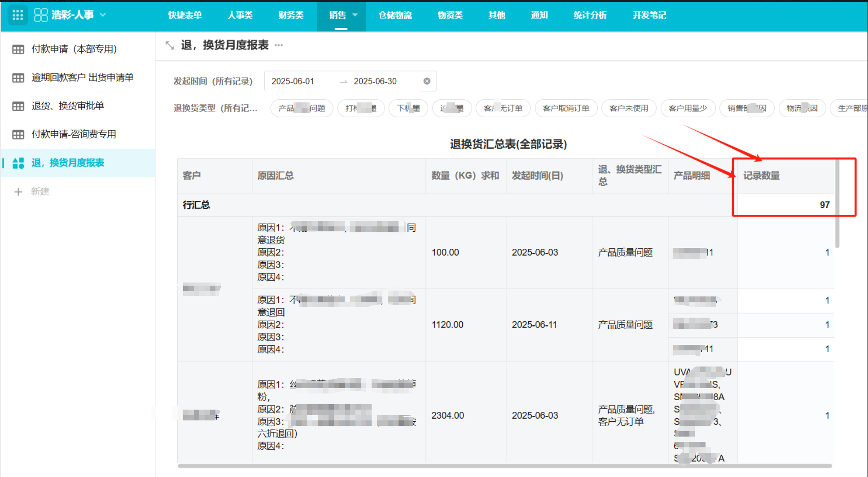Open the app grid launcher icon
The width and height of the screenshot is (868, 477).
tap(18, 15)
